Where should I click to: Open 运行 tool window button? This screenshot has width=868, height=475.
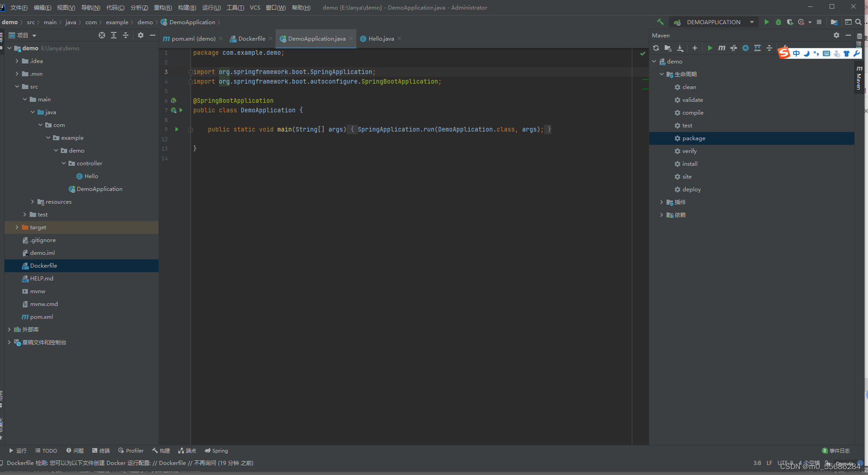[x=18, y=450]
